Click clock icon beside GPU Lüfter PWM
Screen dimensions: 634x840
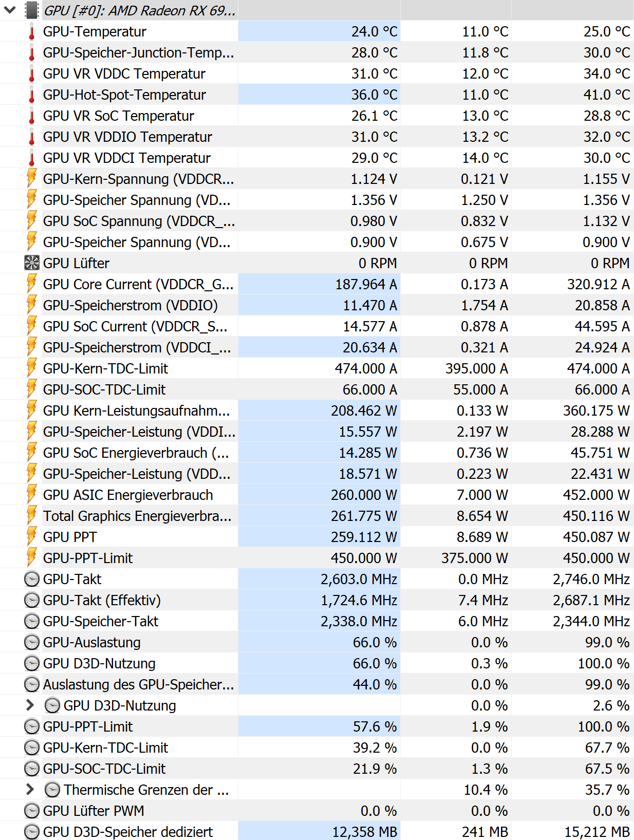point(32,811)
